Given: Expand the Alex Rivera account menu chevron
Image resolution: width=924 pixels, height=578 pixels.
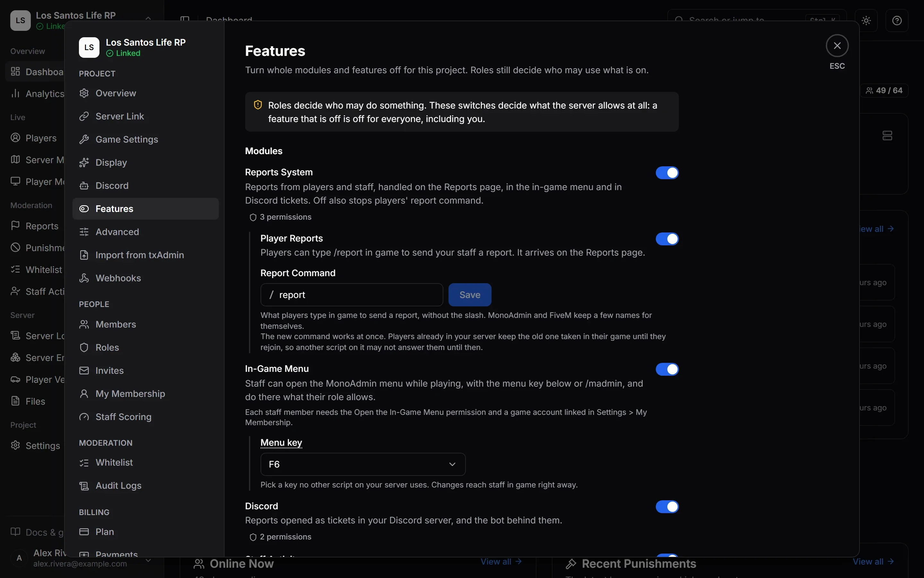Looking at the screenshot, I should 148,560.
